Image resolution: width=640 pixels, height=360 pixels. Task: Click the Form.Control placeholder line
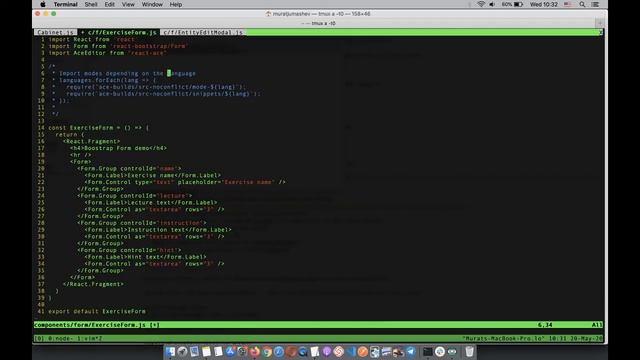pyautogui.click(x=185, y=182)
